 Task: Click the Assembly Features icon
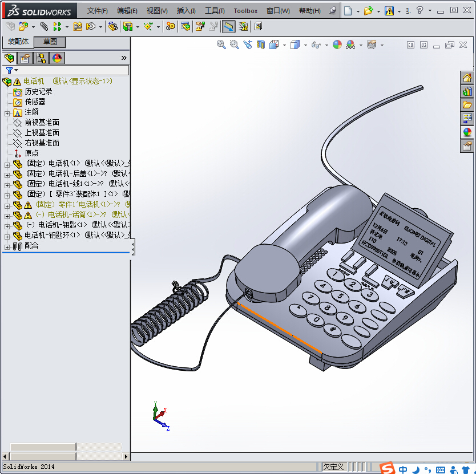tap(128, 26)
